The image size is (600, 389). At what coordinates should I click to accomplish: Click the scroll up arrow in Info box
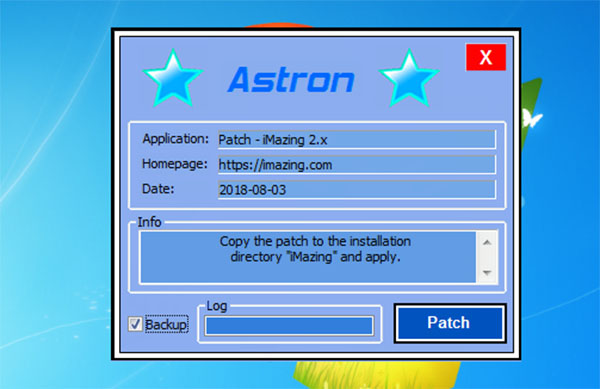(487, 243)
